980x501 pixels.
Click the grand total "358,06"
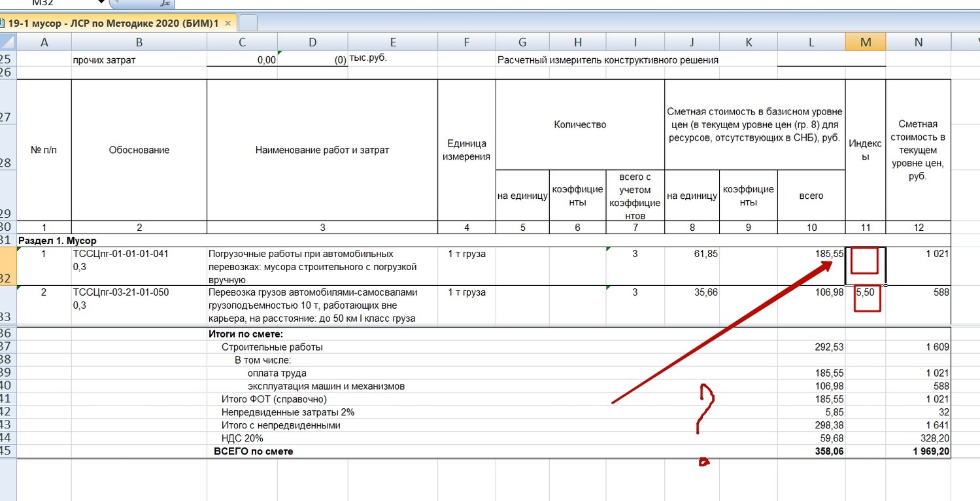[828, 451]
